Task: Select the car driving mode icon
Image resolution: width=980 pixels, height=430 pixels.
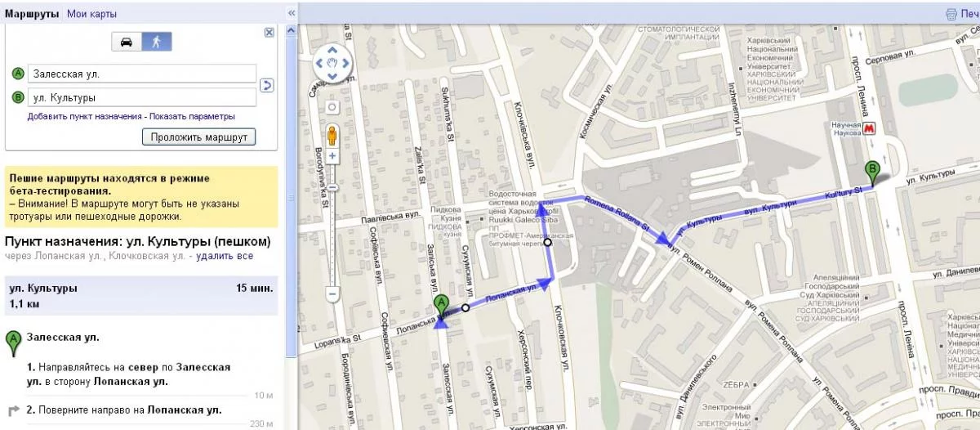Action: (127, 43)
